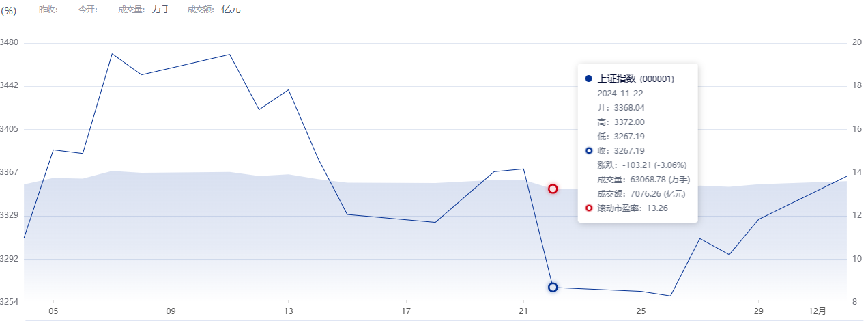Click the red P/E marker on the chart
This screenshot has height=321, width=868.
point(553,189)
